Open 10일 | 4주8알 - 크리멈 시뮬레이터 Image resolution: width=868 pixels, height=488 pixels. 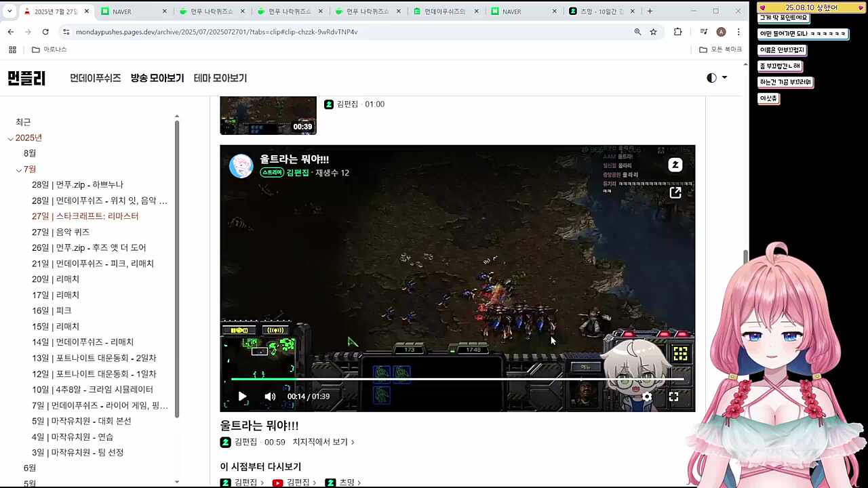(92, 389)
